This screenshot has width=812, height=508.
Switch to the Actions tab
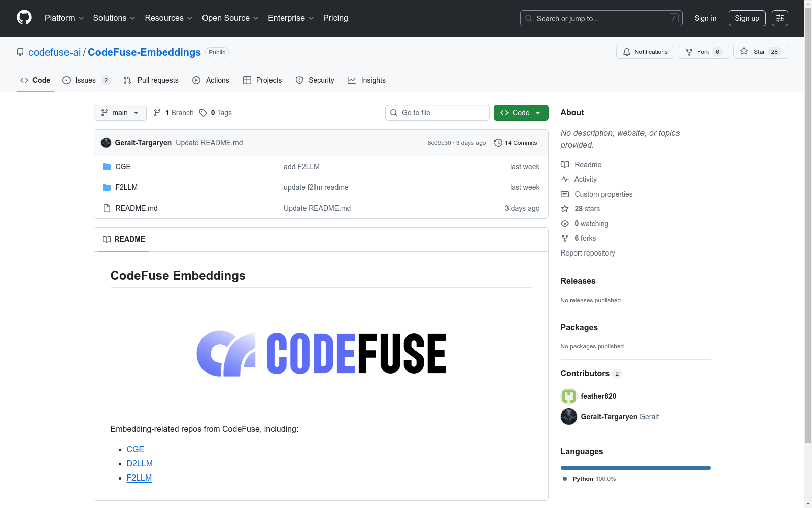211,80
